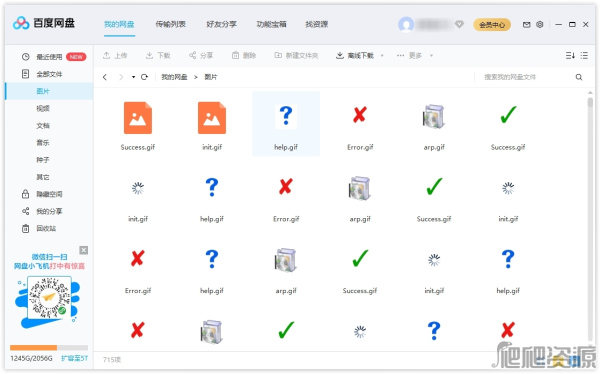The width and height of the screenshot is (600, 374).
Task: Select the 种子 category in sidebar
Action: coord(43,160)
